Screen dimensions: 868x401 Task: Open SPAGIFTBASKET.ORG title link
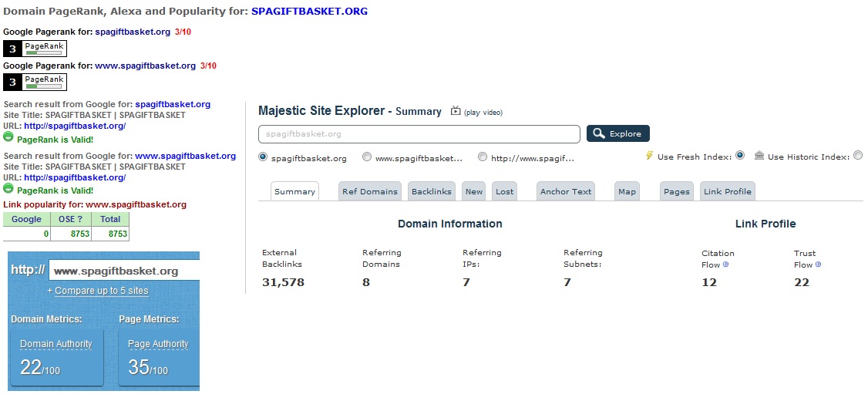click(x=309, y=11)
